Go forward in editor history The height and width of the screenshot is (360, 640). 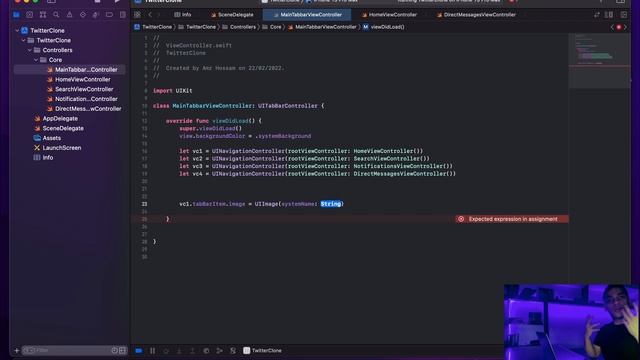[158, 15]
